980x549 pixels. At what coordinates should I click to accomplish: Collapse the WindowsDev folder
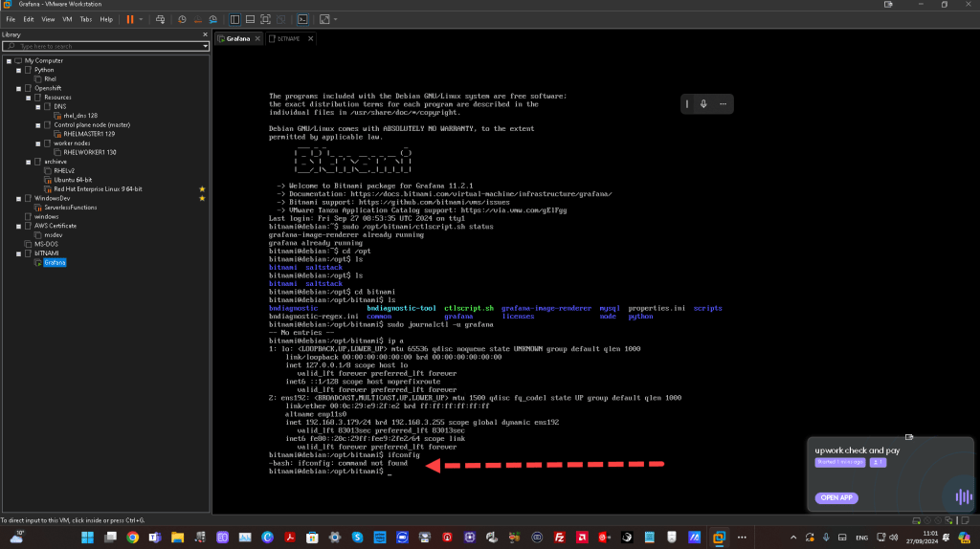pos(19,199)
